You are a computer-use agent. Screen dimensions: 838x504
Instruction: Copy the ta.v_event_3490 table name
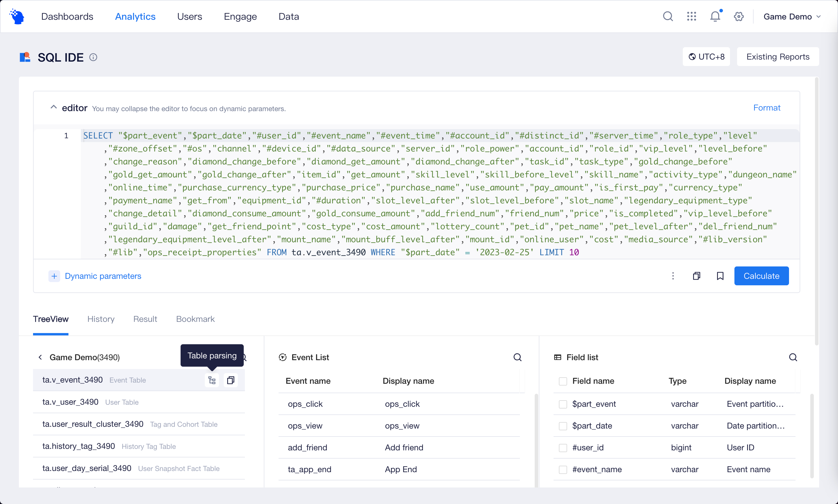tap(231, 380)
